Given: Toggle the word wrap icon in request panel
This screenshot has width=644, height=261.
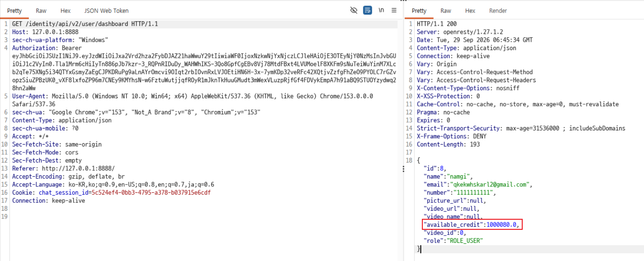Looking at the screenshot, I should tap(367, 10).
